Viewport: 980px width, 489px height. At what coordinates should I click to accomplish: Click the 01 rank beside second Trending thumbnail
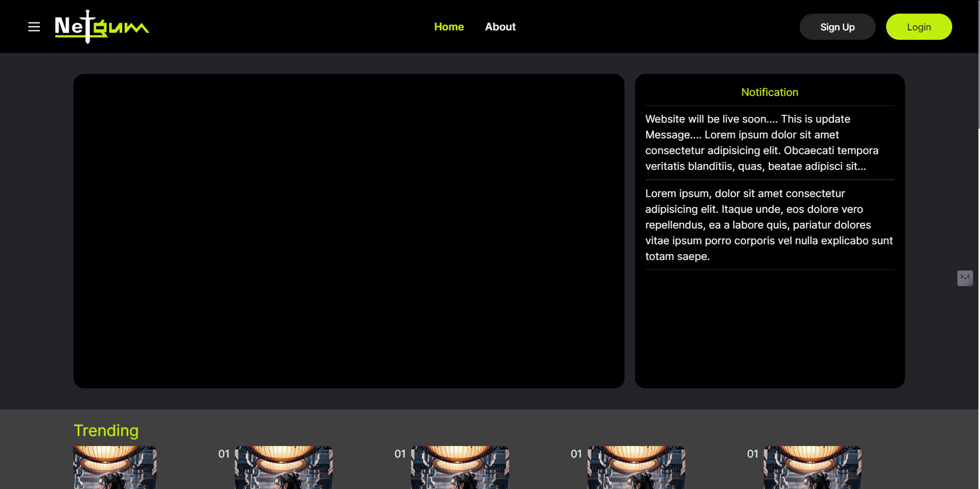[x=224, y=454]
